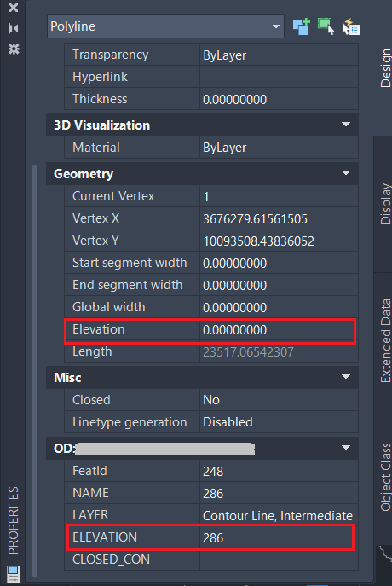Edit the Vertex Y coordinate value
The height and width of the screenshot is (586, 392).
[x=279, y=241]
